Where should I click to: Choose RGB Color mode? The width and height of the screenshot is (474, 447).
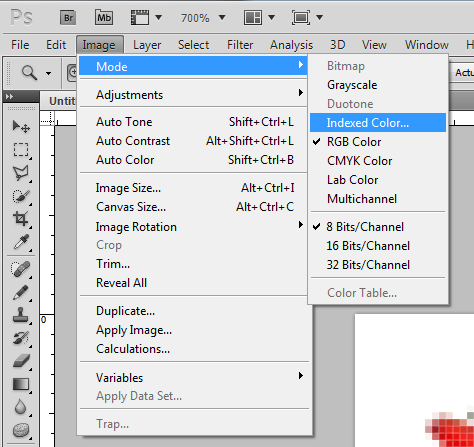click(x=378, y=142)
